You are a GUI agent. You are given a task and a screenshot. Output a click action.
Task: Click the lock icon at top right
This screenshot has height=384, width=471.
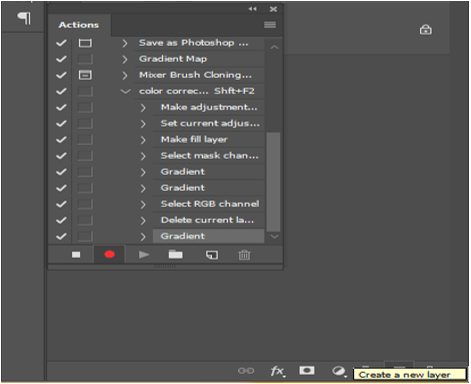pos(426,30)
